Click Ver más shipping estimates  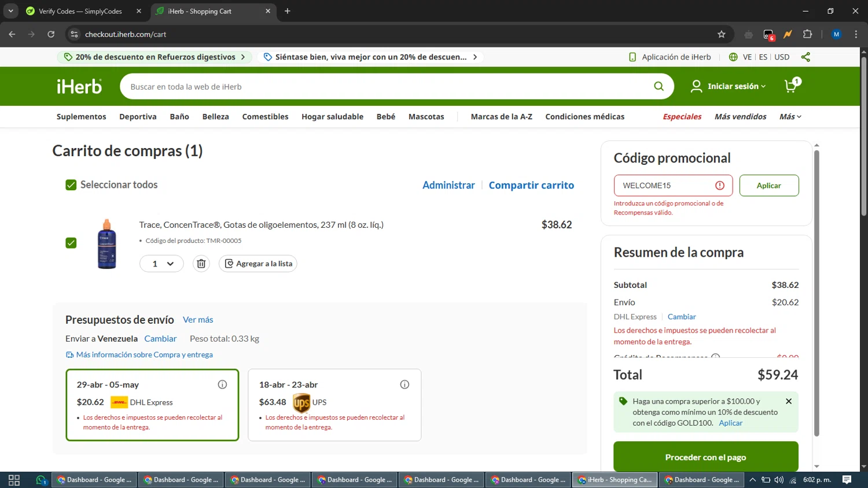198,320
